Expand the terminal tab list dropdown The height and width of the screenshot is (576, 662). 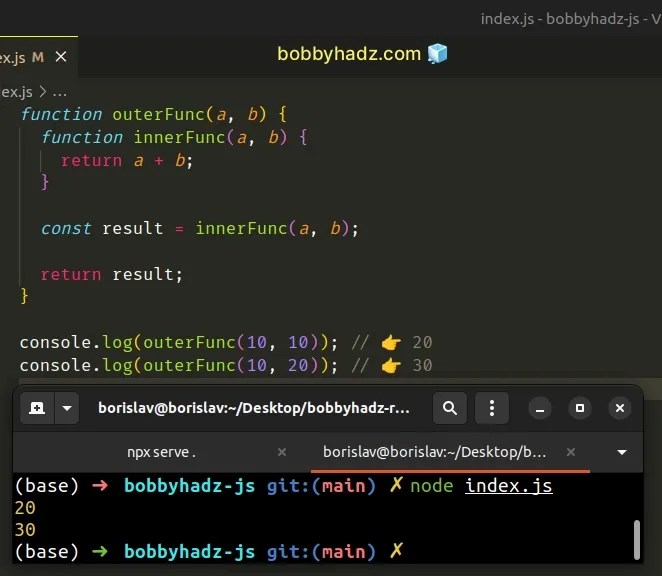coord(621,452)
